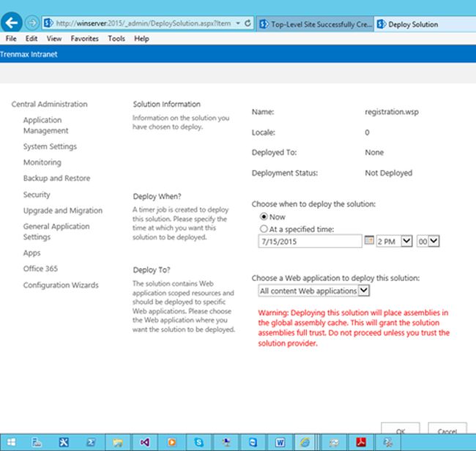Open File Explorer from taskbar
The width and height of the screenshot is (476, 451).
click(118, 442)
